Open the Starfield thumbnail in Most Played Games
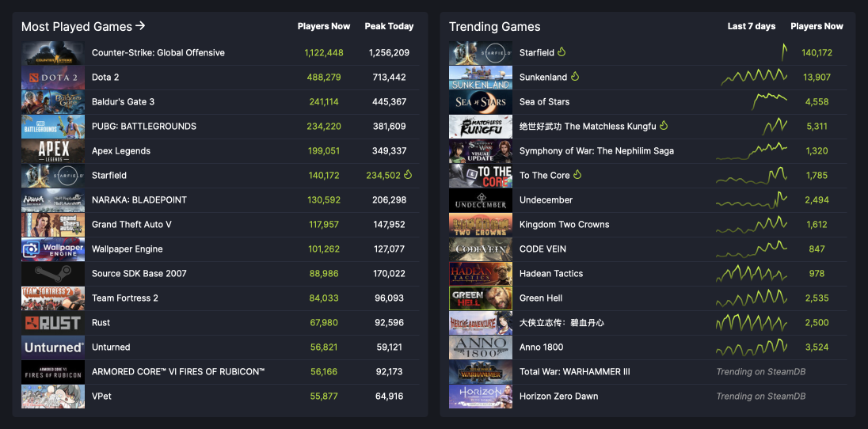The height and width of the screenshot is (429, 868). coord(53,176)
